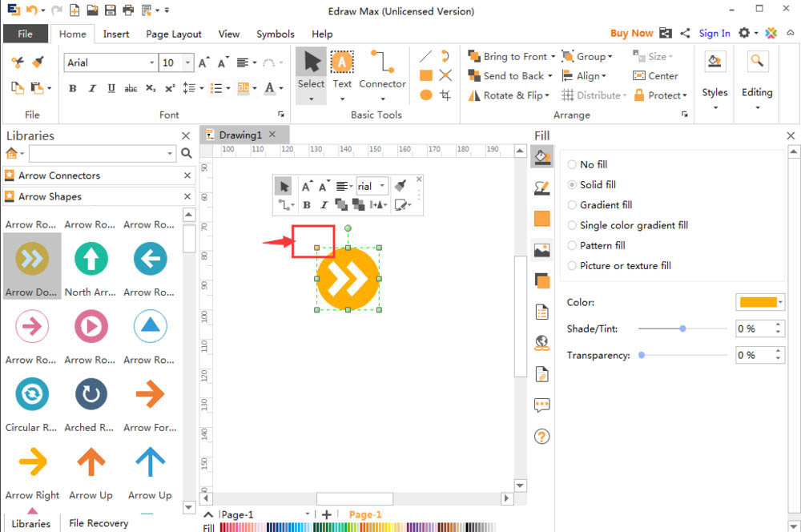Open the Help question mark sidebar icon
The height and width of the screenshot is (532, 801).
541,437
